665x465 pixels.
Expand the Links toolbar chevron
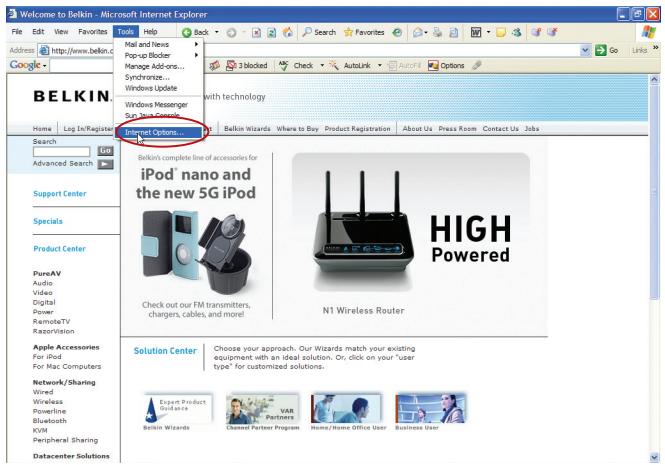(x=656, y=48)
